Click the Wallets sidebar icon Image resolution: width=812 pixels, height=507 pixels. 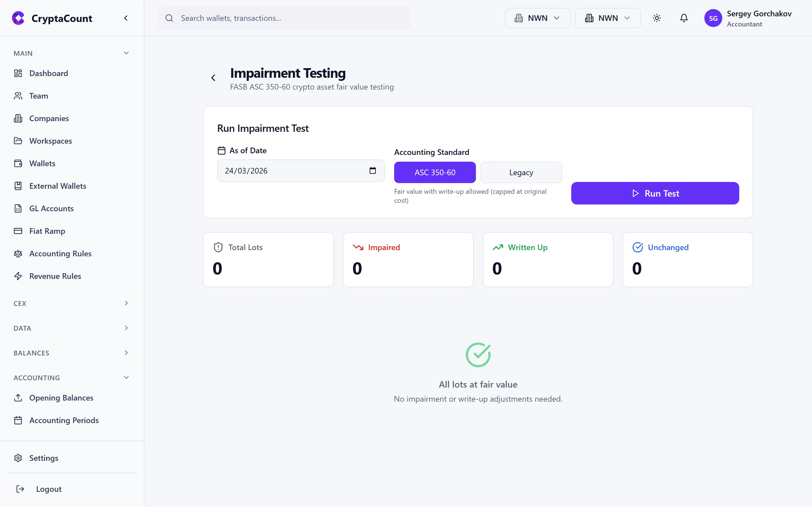point(18,163)
